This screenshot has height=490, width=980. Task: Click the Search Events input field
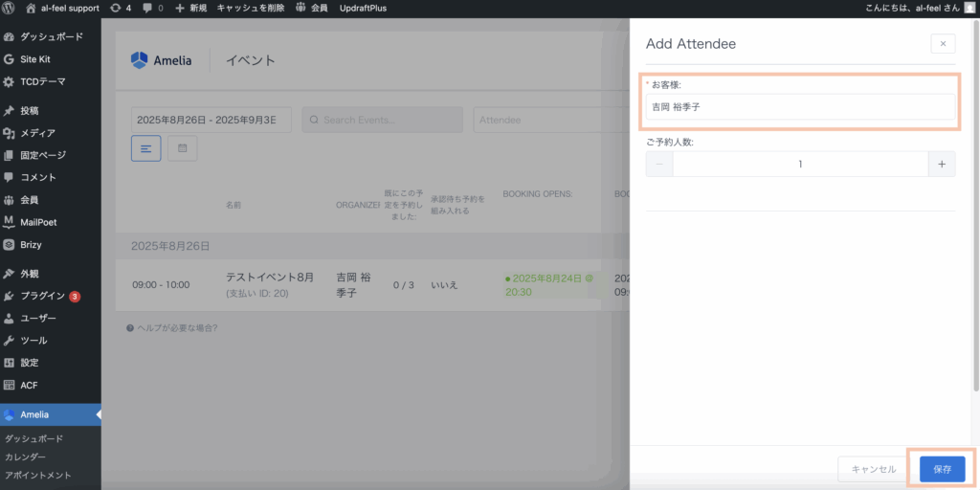coord(383,120)
